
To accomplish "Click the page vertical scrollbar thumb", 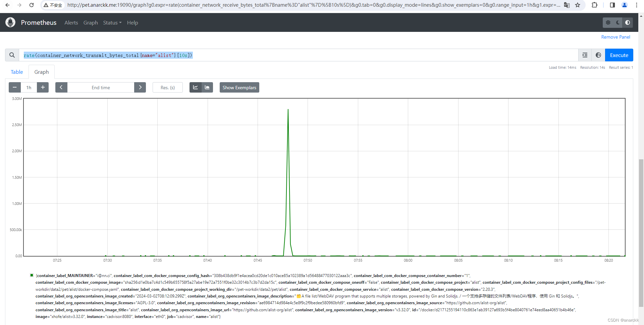I will pyautogui.click(x=641, y=233).
